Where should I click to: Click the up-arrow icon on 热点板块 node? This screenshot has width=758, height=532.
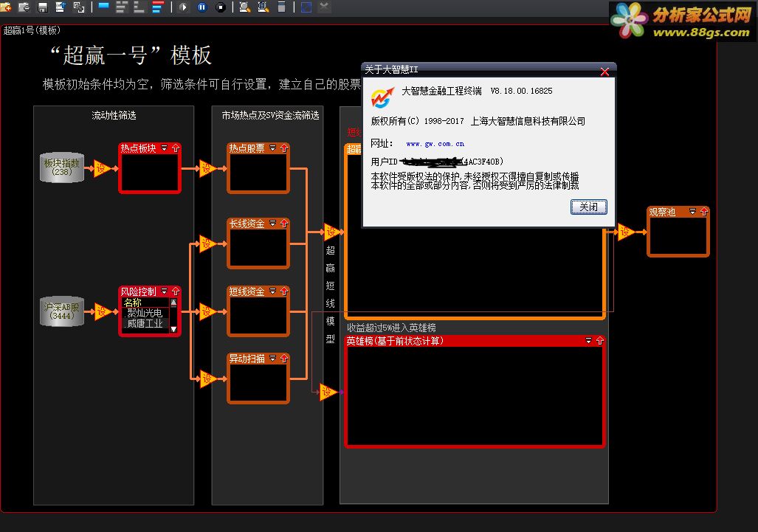(176, 148)
